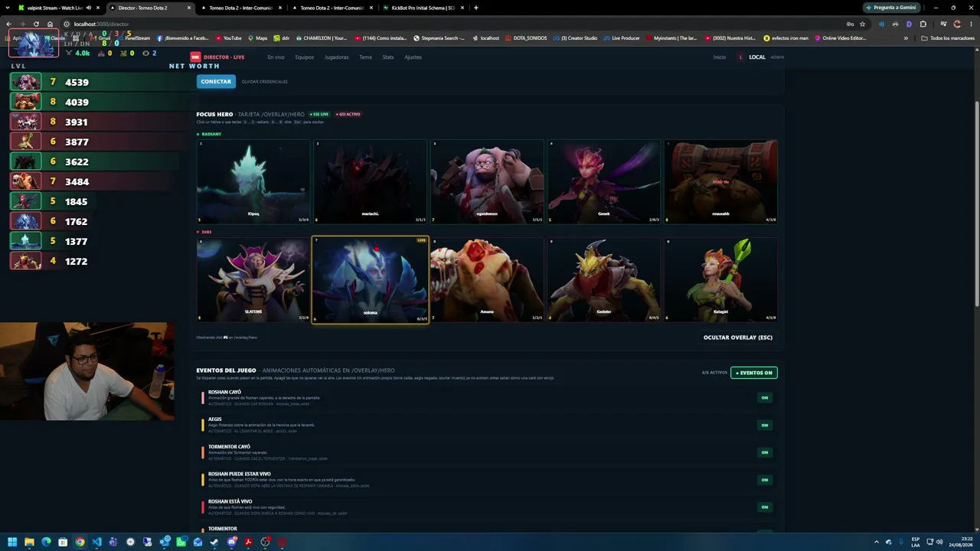Open the Ajustes section
Viewport: 980px width, 551px height.
click(x=413, y=57)
